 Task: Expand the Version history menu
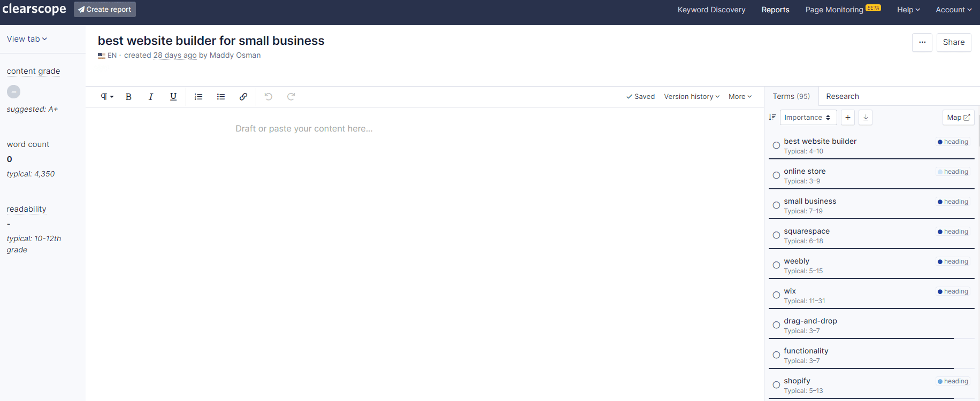(x=692, y=97)
